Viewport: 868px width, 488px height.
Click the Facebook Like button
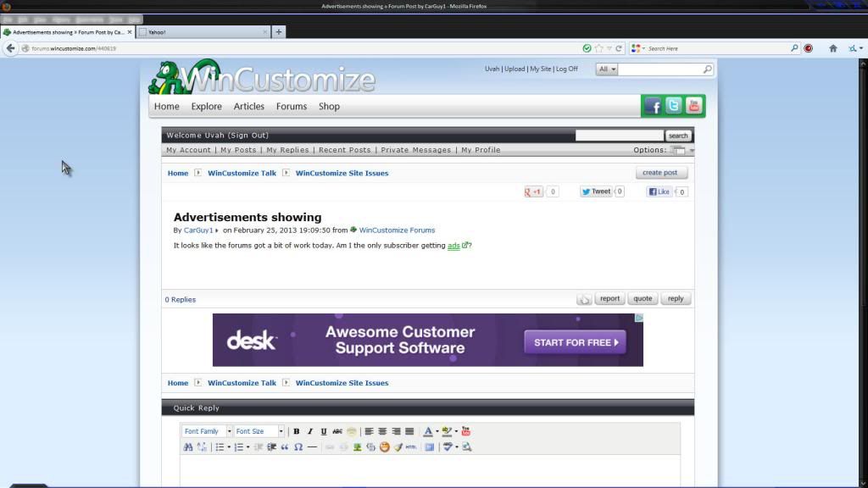click(659, 192)
